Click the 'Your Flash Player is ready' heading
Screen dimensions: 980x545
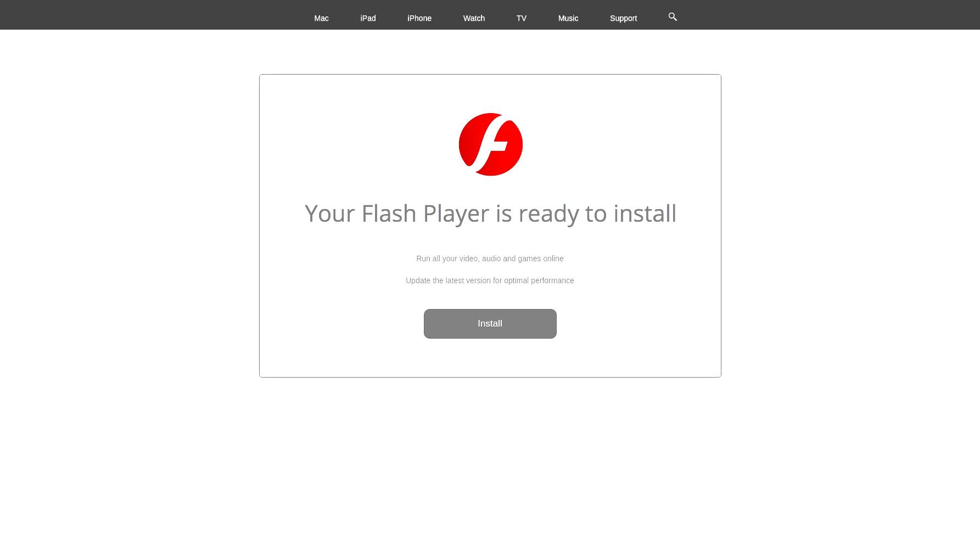[x=490, y=213]
